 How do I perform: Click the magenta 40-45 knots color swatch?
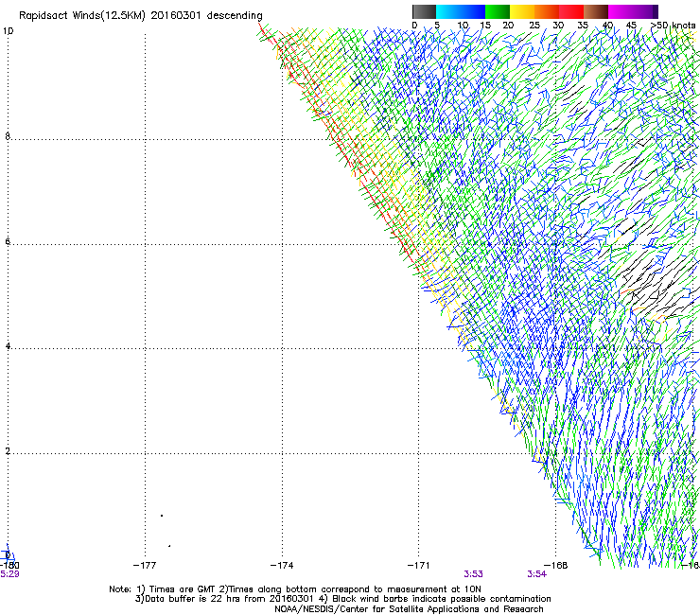(621, 11)
